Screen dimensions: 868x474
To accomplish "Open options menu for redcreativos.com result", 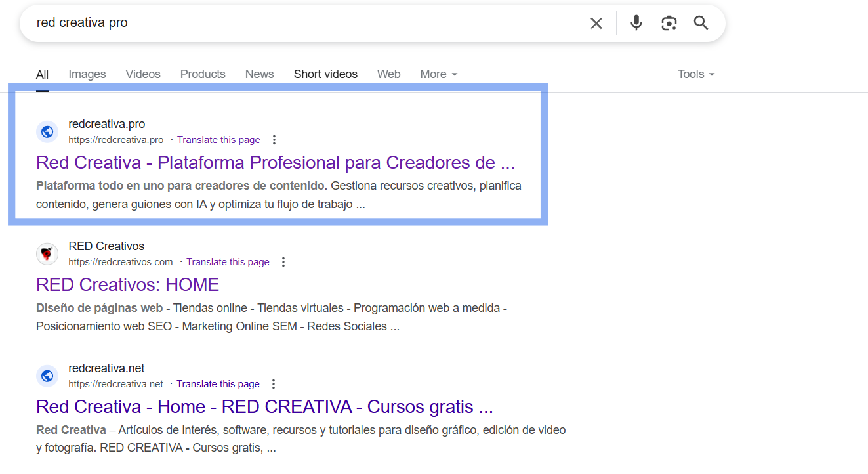I will tap(283, 262).
